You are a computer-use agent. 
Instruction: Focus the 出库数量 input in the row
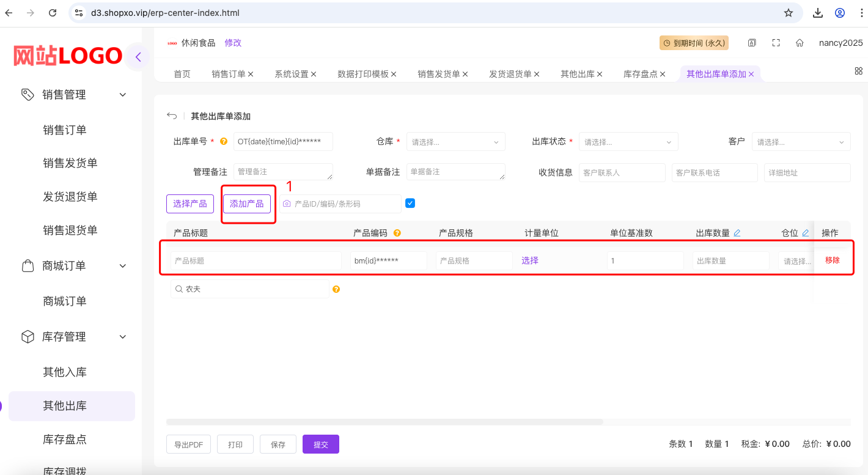[x=731, y=261]
